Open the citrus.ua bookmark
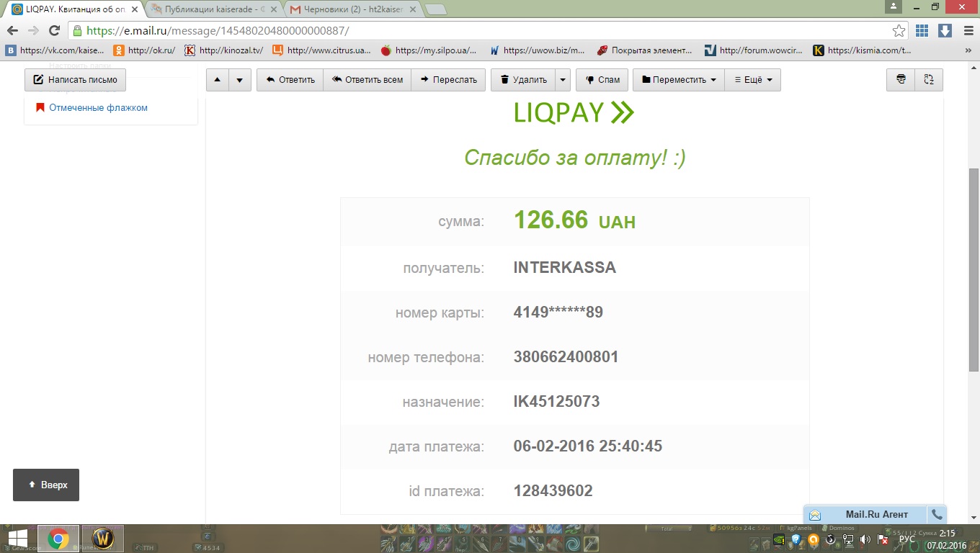Image resolution: width=980 pixels, height=553 pixels. click(322, 50)
